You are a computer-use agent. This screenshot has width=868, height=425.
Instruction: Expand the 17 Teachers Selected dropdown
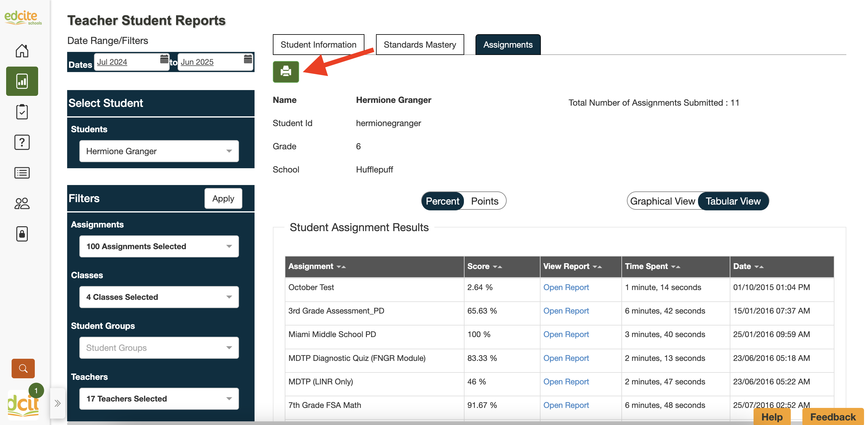point(159,399)
